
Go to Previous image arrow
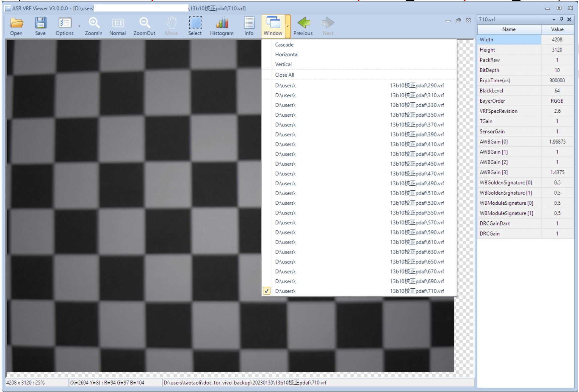303,23
